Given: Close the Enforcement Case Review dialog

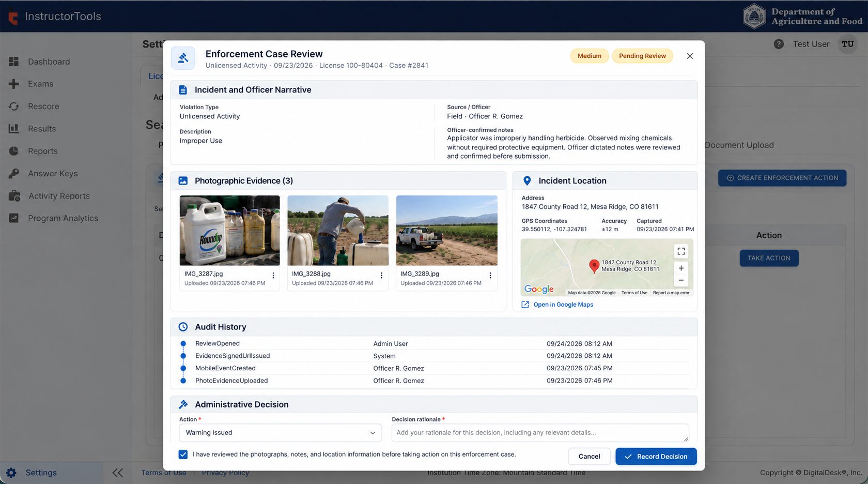Looking at the screenshot, I should click(690, 56).
